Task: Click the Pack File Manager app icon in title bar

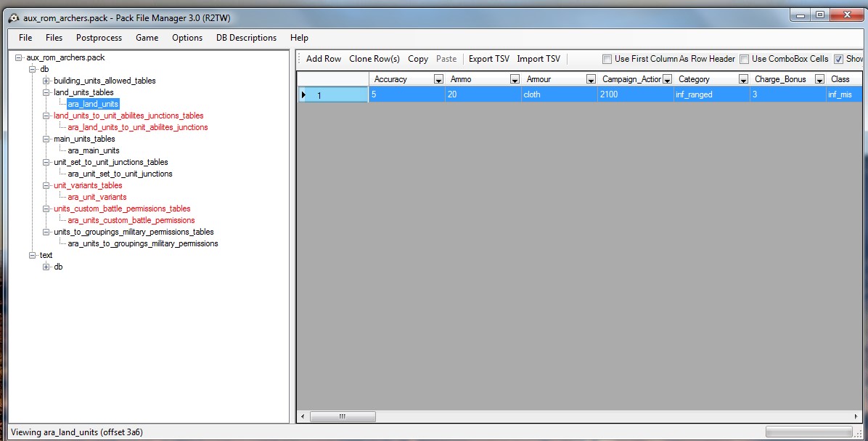Action: pos(14,18)
